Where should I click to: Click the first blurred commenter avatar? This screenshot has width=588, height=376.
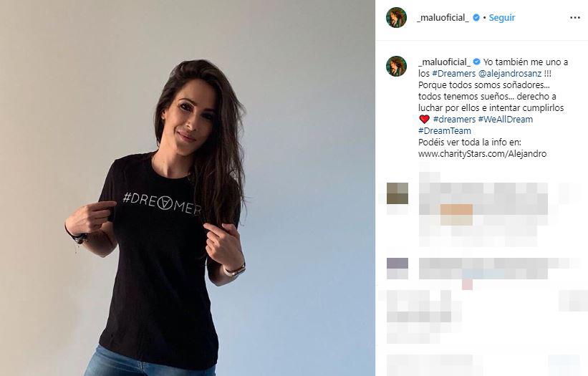397,193
